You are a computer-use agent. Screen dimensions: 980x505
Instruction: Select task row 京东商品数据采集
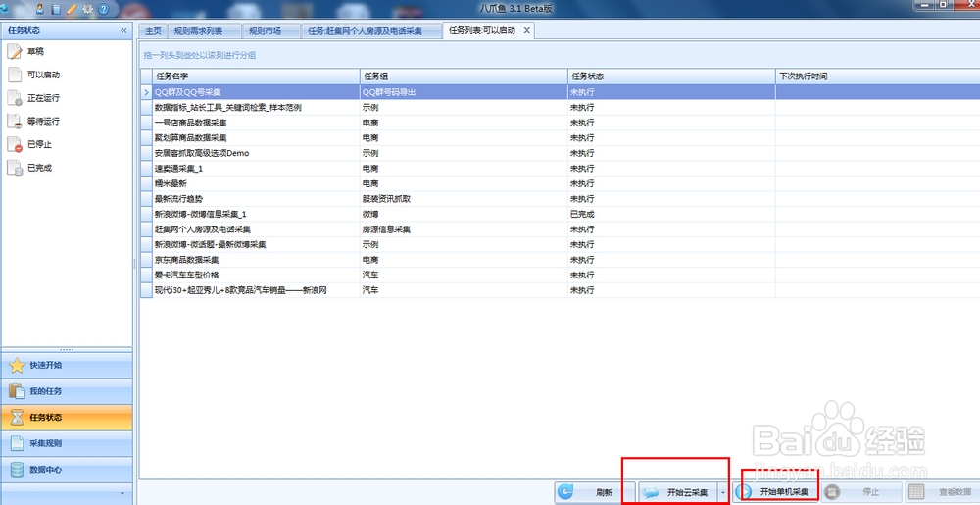560,260
